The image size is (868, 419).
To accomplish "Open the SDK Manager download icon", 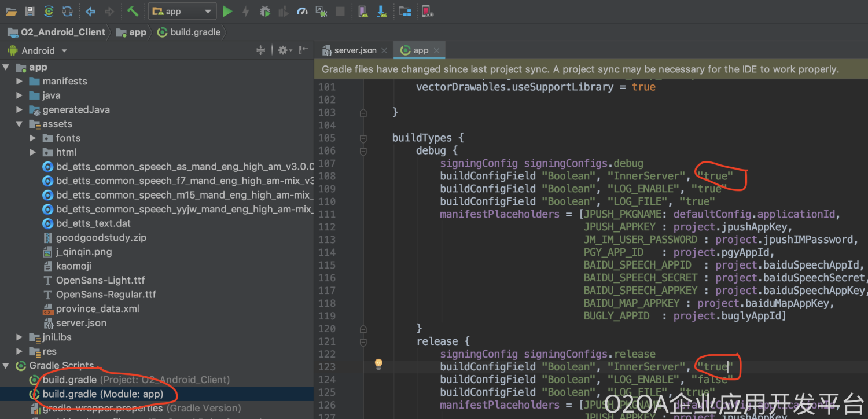I will pos(381,11).
